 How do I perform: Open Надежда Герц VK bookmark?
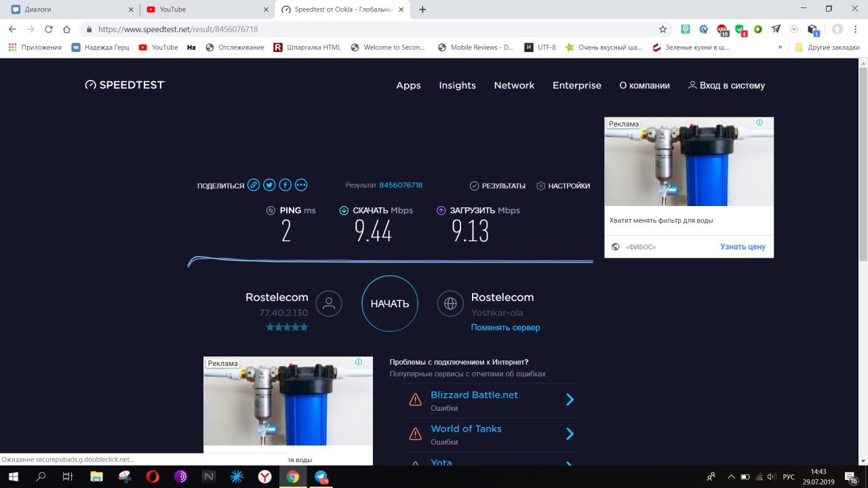(100, 47)
